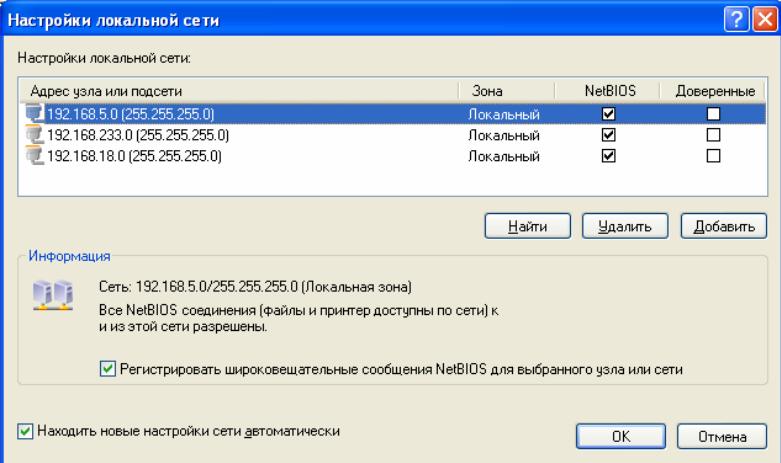Screen dimensions: 781x463
Task: Toggle Регистрировать широковещательные сообщения NetBIOS checkbox
Action: pyautogui.click(x=108, y=369)
